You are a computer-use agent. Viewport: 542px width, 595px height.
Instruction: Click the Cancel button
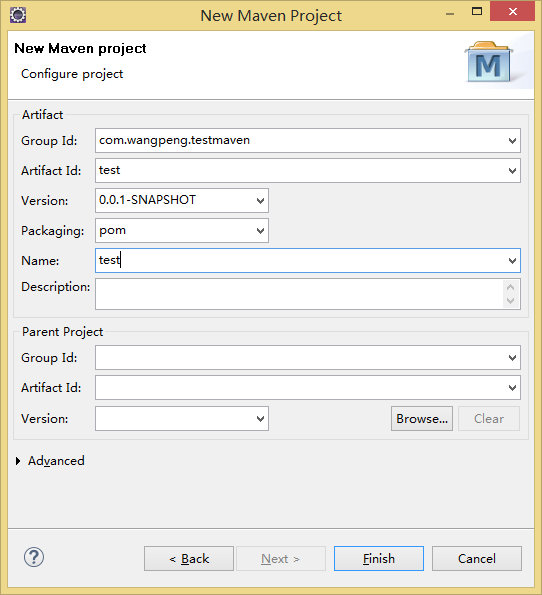(477, 559)
